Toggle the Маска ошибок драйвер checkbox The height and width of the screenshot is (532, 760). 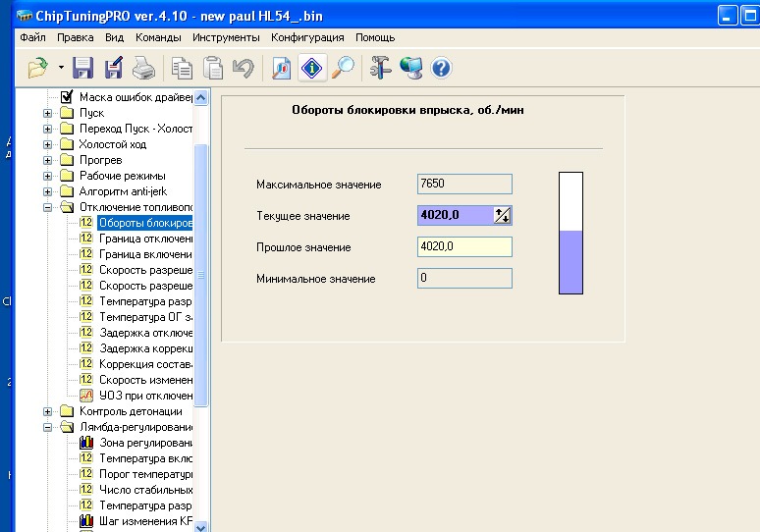[67, 97]
